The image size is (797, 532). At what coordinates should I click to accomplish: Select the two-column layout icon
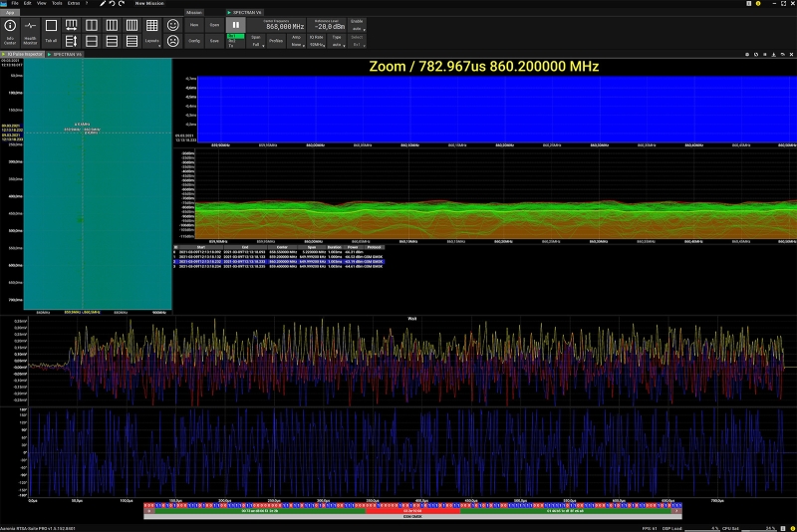point(92,25)
